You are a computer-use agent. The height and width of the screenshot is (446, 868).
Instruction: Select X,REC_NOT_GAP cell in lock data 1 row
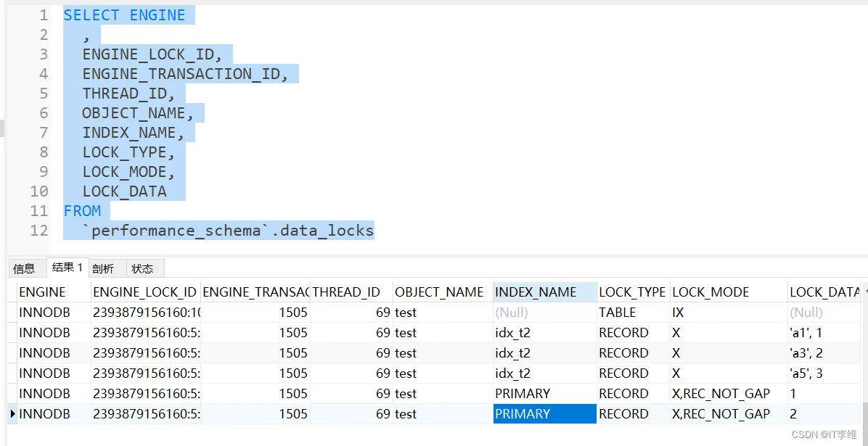click(729, 394)
